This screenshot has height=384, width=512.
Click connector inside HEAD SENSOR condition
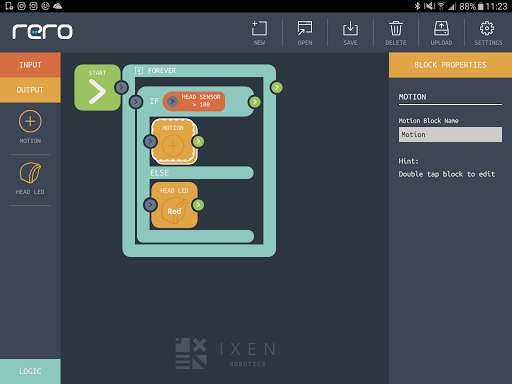coord(172,101)
